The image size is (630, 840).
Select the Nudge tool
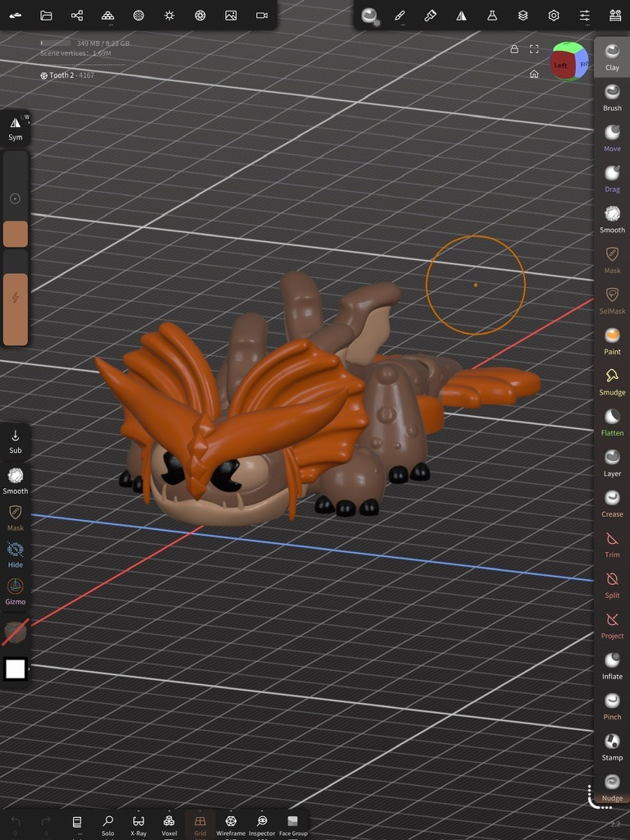point(612,788)
